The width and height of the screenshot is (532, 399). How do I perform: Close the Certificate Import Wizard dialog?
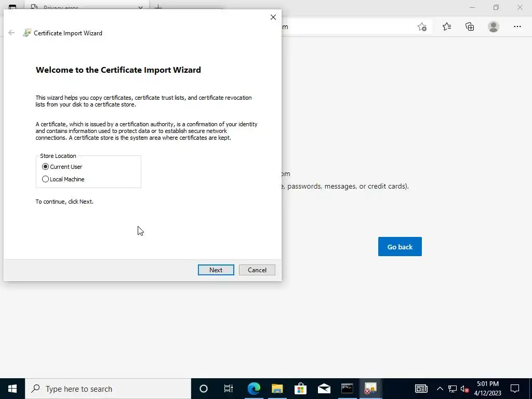point(273,17)
